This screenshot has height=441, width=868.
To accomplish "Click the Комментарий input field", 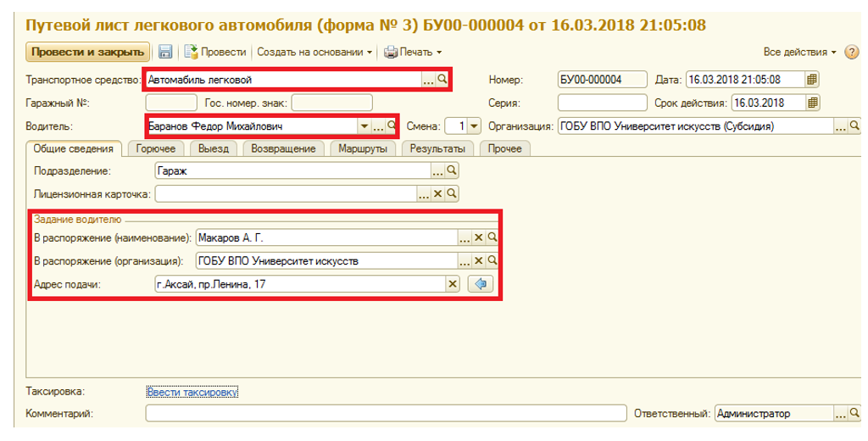I will tap(386, 413).
